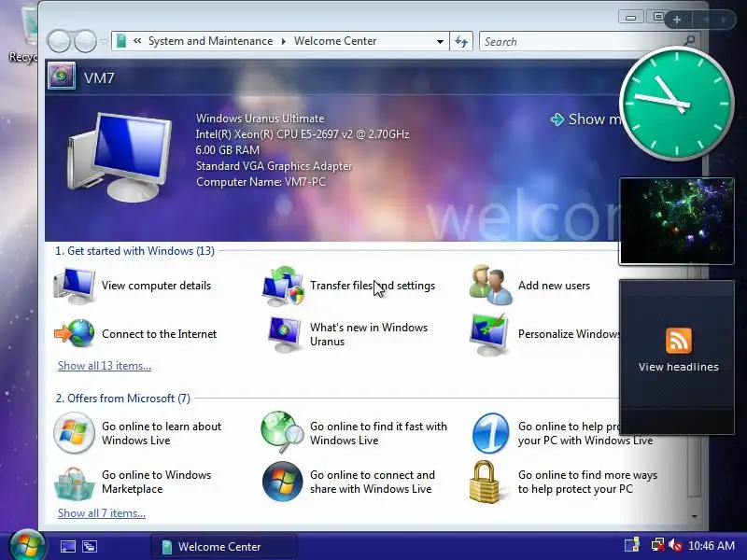Click System and Maintenance breadcrumb

click(210, 41)
